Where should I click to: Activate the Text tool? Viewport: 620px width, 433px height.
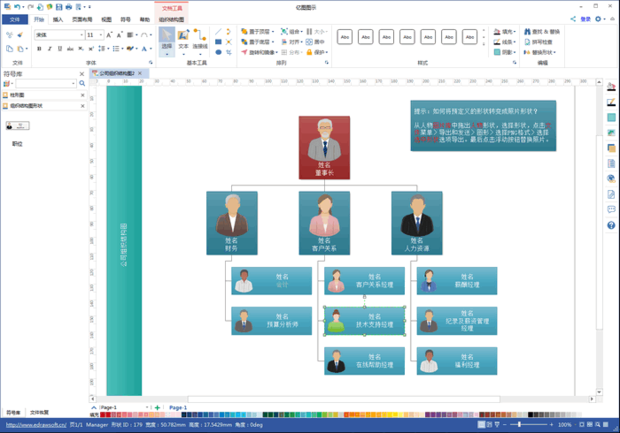coord(183,40)
